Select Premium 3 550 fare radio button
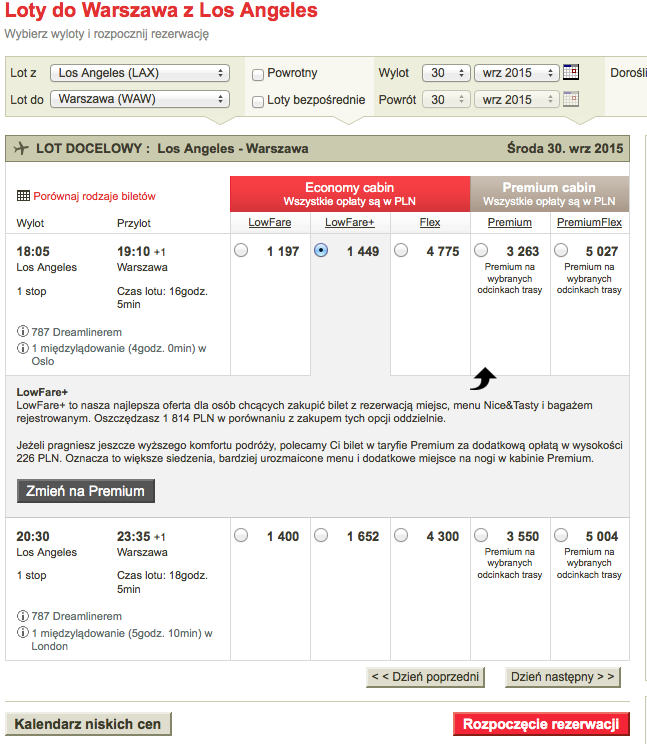The height and width of the screenshot is (744, 647). click(481, 535)
